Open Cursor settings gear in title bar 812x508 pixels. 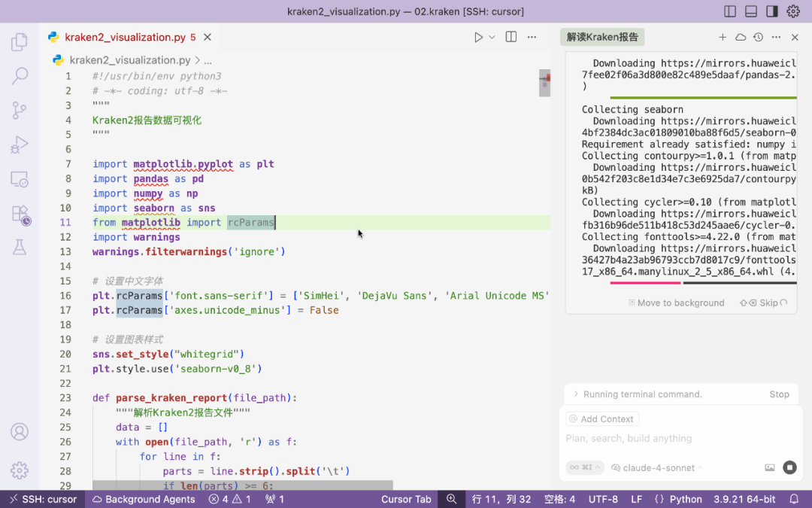point(793,11)
